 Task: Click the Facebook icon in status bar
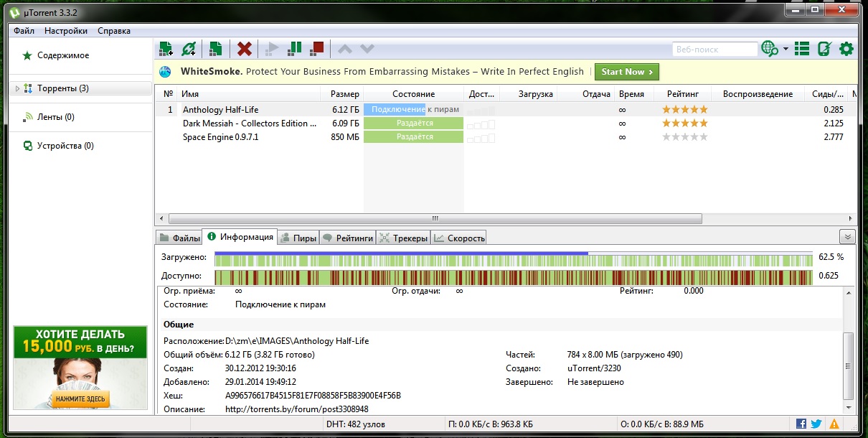tap(801, 424)
